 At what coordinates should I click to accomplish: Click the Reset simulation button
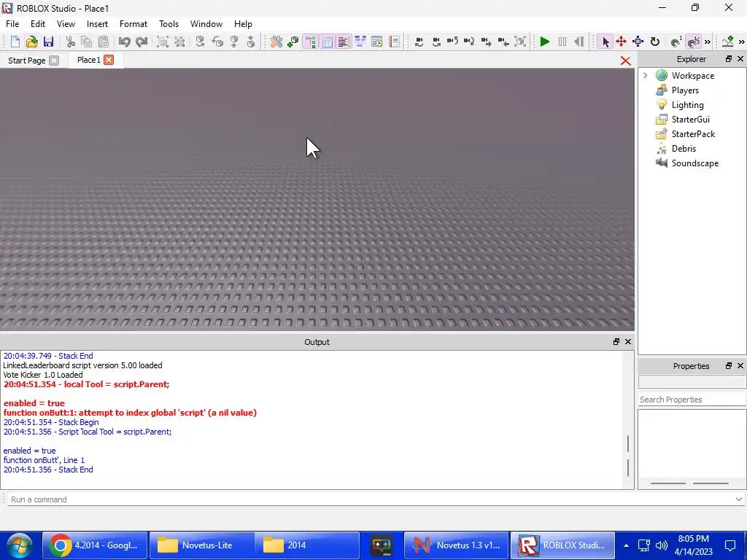pyautogui.click(x=578, y=42)
